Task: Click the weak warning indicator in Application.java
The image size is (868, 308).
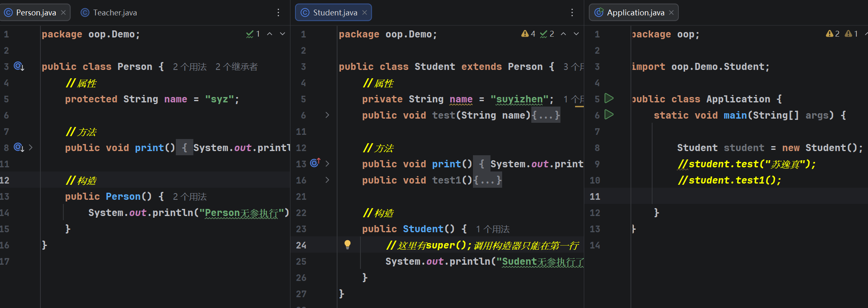Action: [x=851, y=34]
